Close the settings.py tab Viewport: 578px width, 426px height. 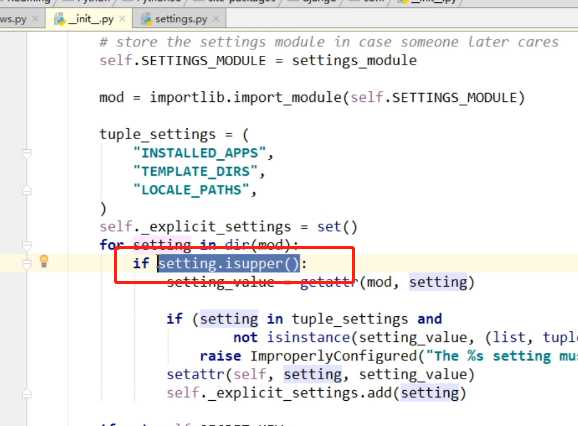pyautogui.click(x=216, y=19)
